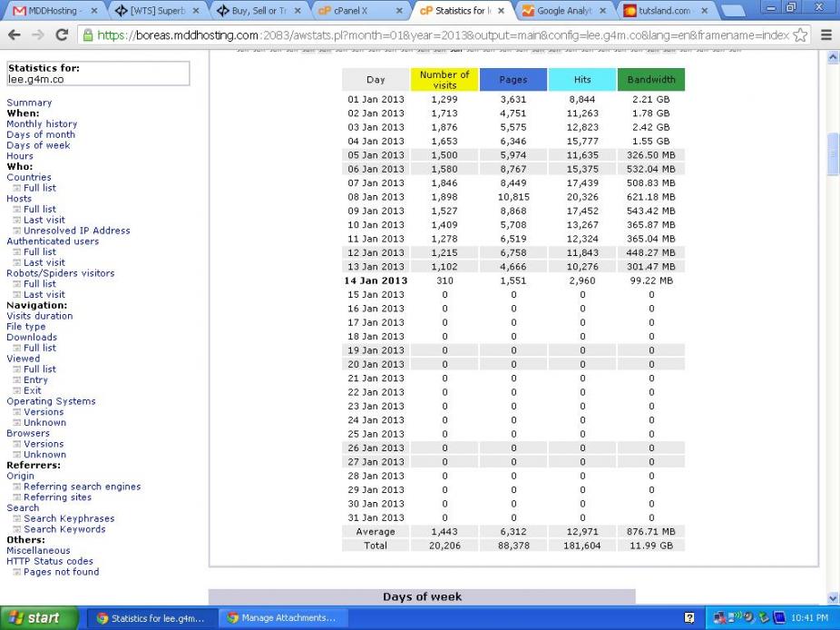Open the Chrome menu (three lines) icon
Image resolution: width=840 pixels, height=630 pixels.
pyautogui.click(x=825, y=34)
